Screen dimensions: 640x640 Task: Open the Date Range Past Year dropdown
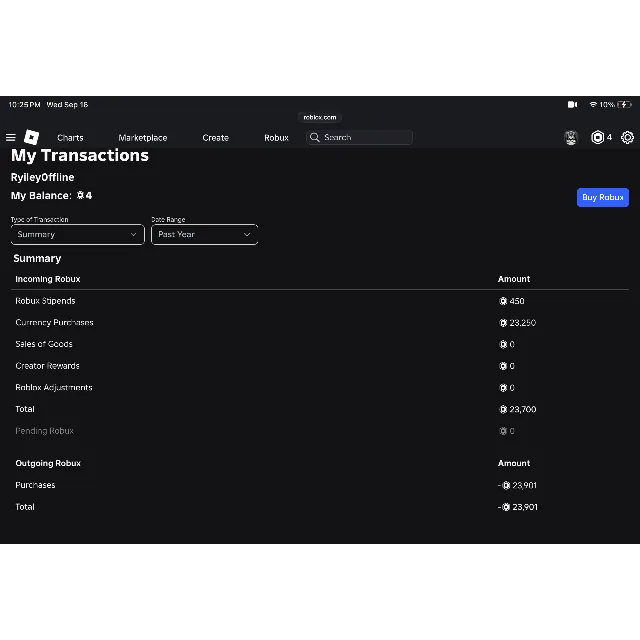click(204, 235)
